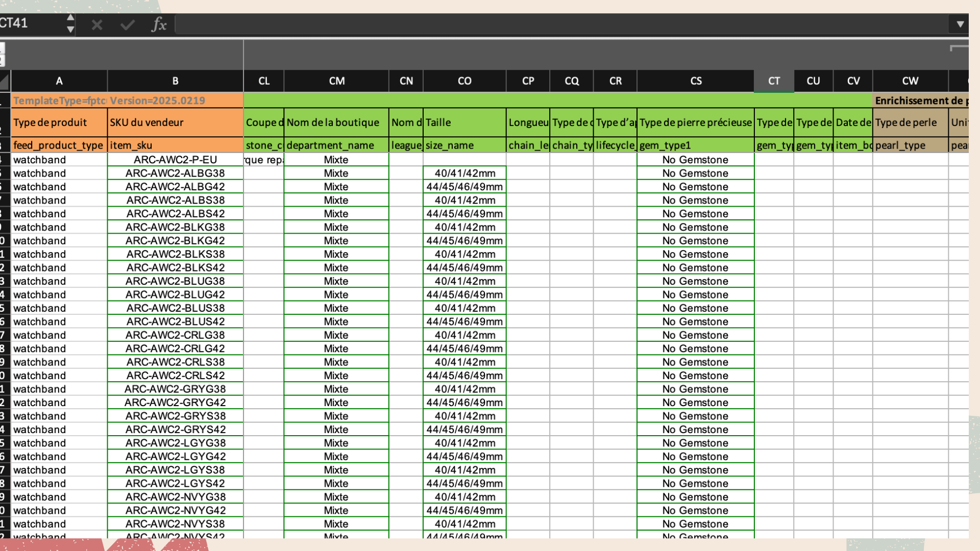Select column CS header
The image size is (980, 551).
point(696,81)
